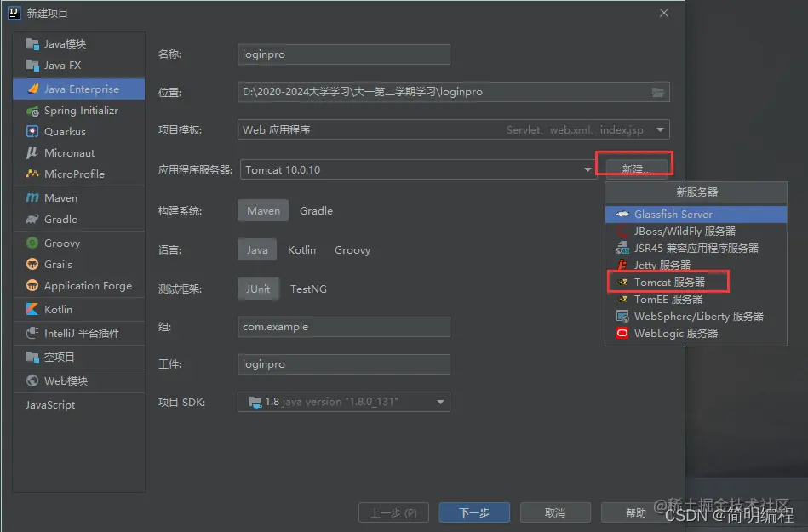Switch project language to Groovy
The height and width of the screenshot is (532, 808).
(x=352, y=249)
